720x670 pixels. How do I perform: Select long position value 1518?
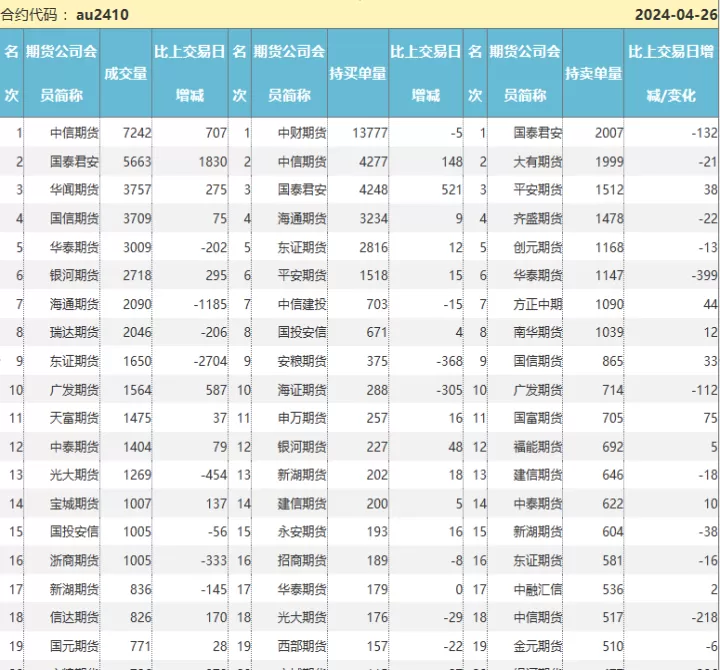[x=373, y=276]
